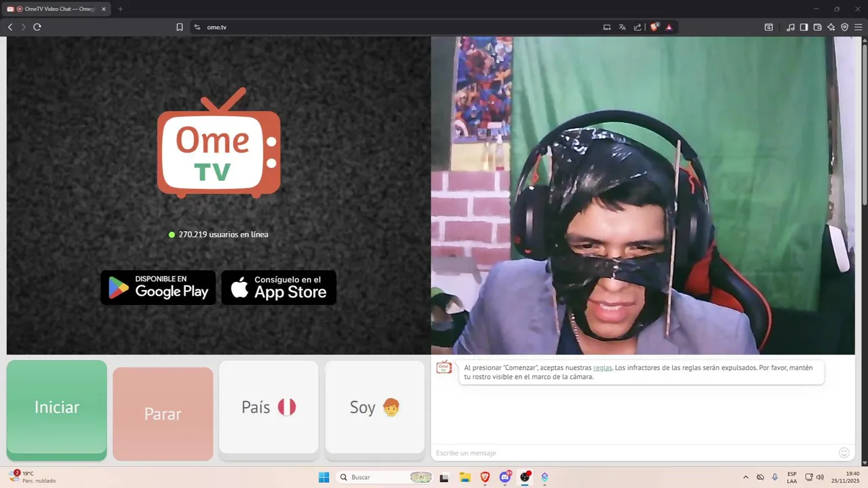
Task: Open the emoji smiley picker in chat
Action: point(844,453)
